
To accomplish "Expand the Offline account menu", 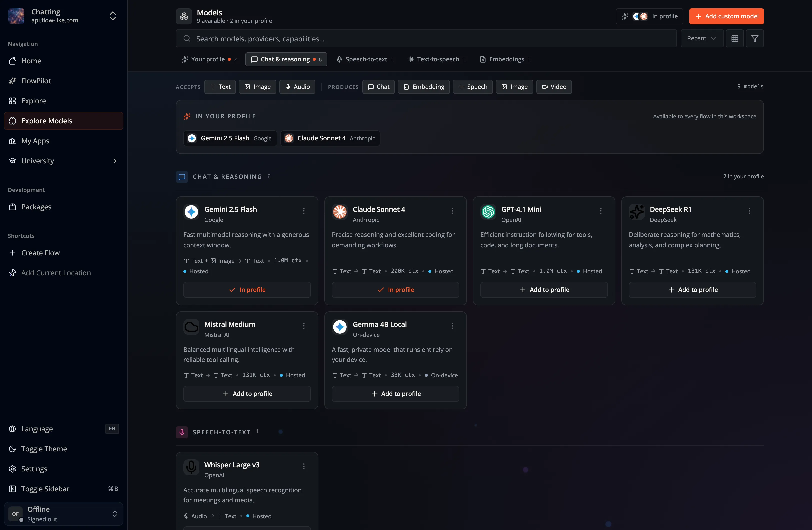I will point(63,514).
